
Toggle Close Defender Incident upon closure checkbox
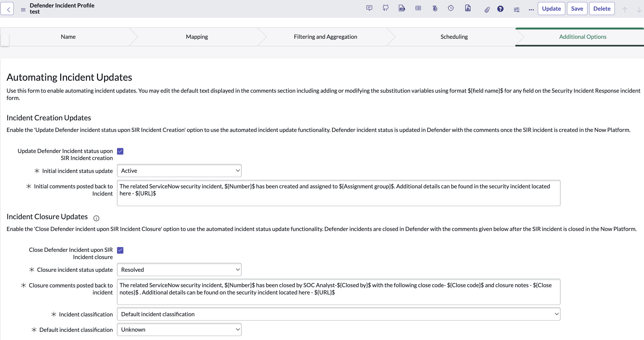click(120, 250)
